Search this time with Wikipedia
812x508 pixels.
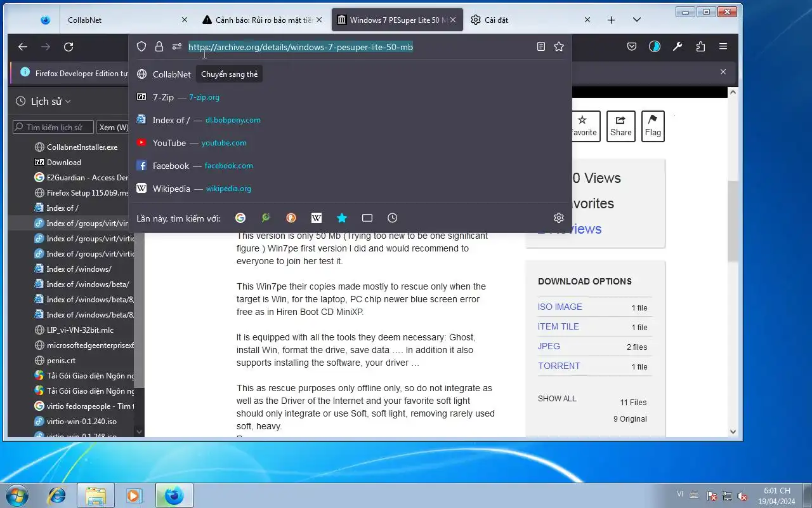[x=317, y=218]
